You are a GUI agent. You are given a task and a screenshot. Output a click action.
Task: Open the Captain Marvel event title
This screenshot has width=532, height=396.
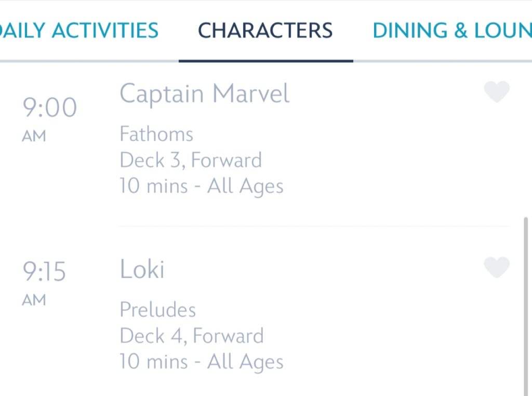[204, 94]
